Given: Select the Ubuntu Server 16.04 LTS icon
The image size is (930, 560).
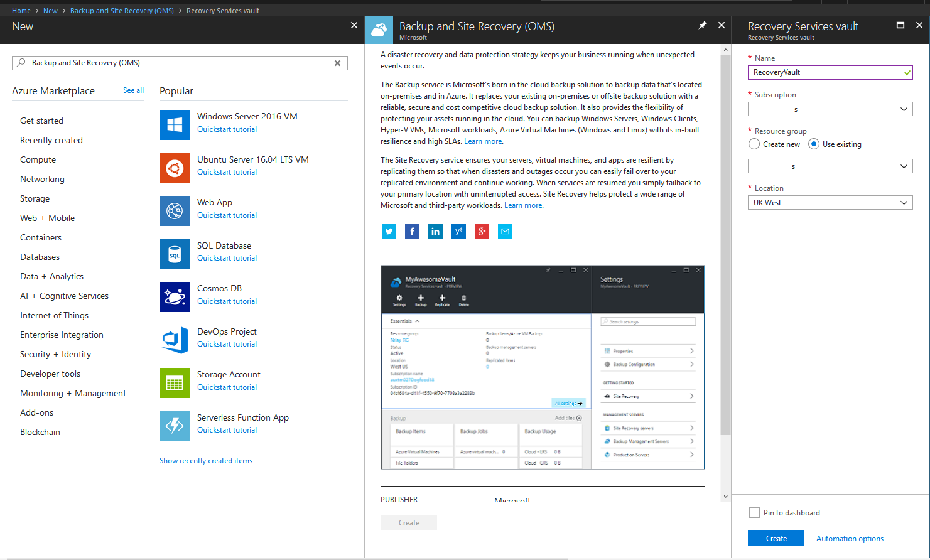Looking at the screenshot, I should (x=175, y=168).
